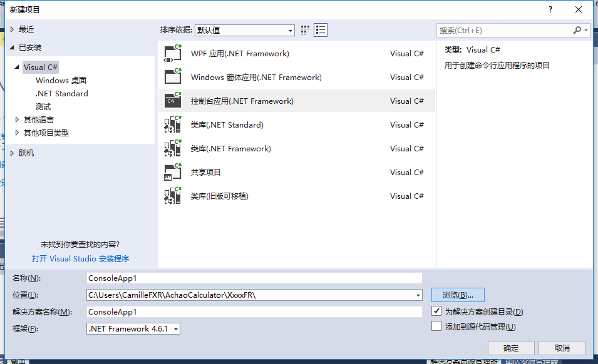Select 类库(.NET Standard) template text
Screen dimensions: 598x364
click(x=227, y=125)
